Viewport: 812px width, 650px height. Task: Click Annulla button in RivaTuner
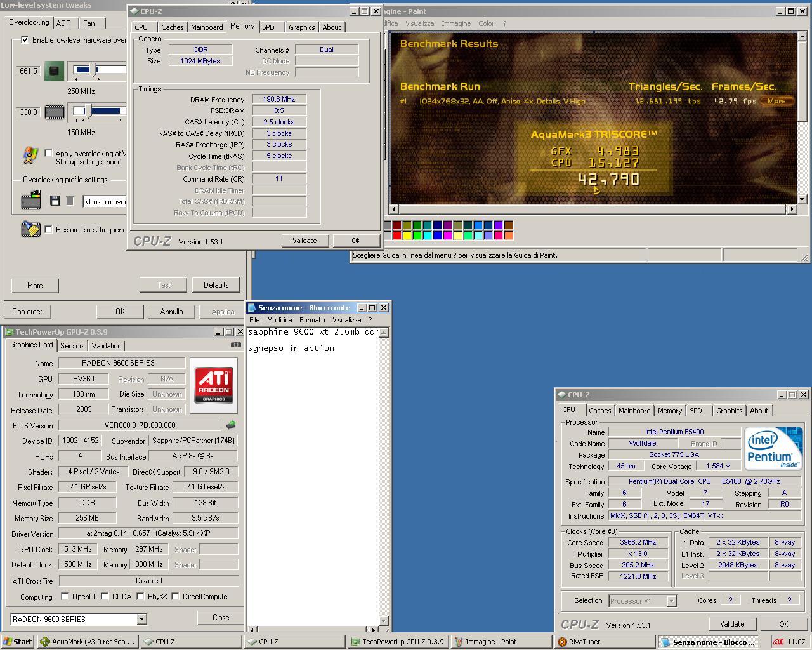click(171, 312)
